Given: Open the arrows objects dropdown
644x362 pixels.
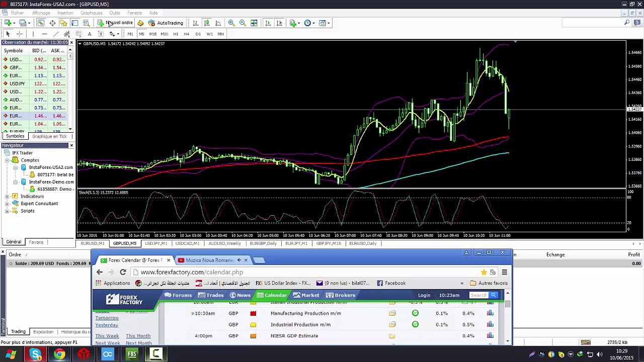Looking at the screenshot, I should coord(114,34).
